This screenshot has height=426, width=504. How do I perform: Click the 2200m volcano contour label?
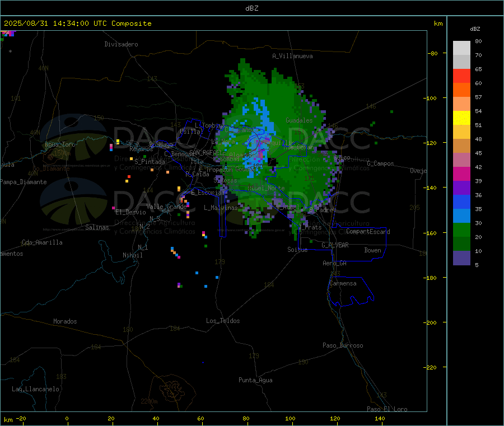click(149, 401)
